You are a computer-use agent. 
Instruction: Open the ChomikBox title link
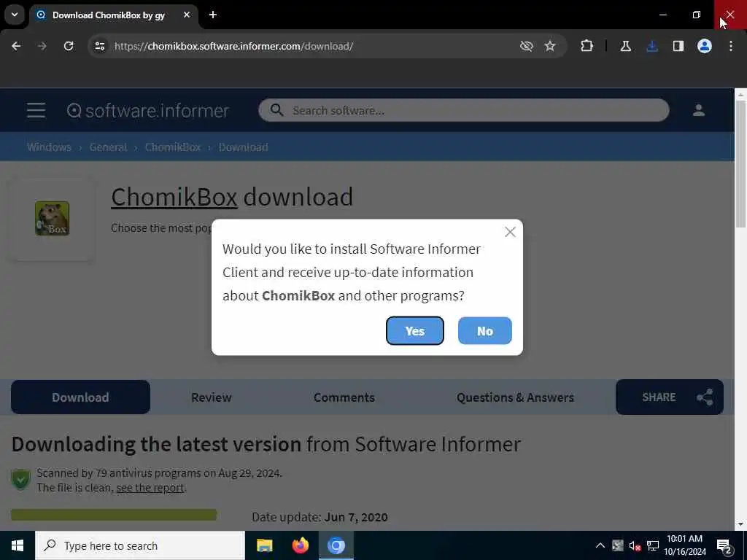click(x=174, y=197)
